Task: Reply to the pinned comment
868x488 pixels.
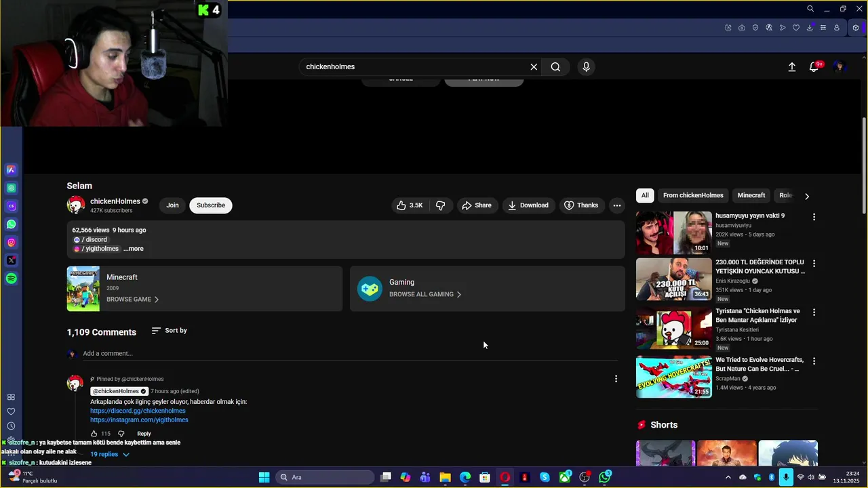Action: [x=144, y=434]
